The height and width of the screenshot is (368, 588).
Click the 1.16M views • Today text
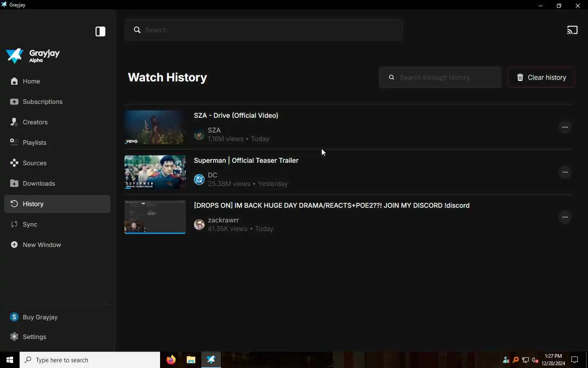pyautogui.click(x=238, y=139)
